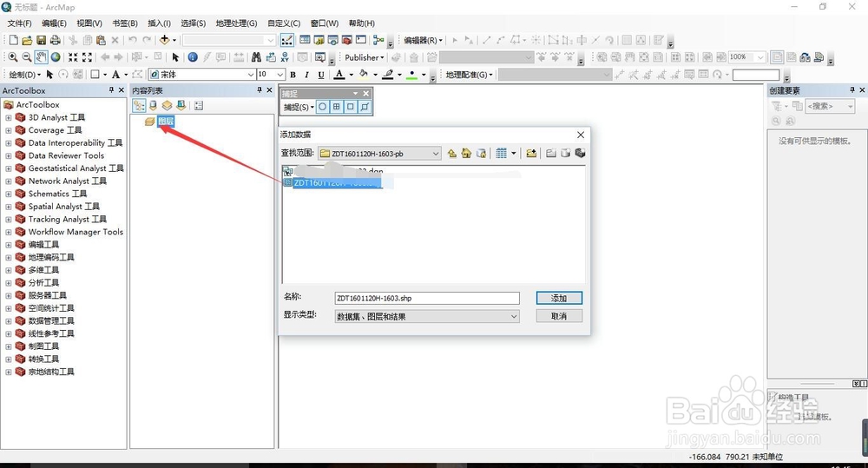The image size is (868, 468).
Task: Expand the Spatial Analyst 工具 toolbox
Action: pyautogui.click(x=9, y=207)
